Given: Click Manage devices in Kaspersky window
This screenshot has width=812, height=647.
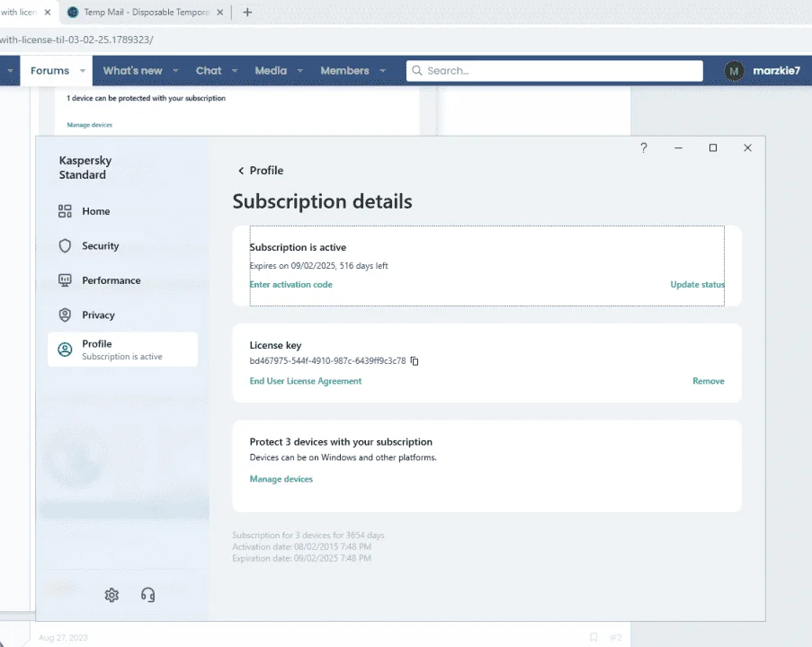Looking at the screenshot, I should 281,479.
